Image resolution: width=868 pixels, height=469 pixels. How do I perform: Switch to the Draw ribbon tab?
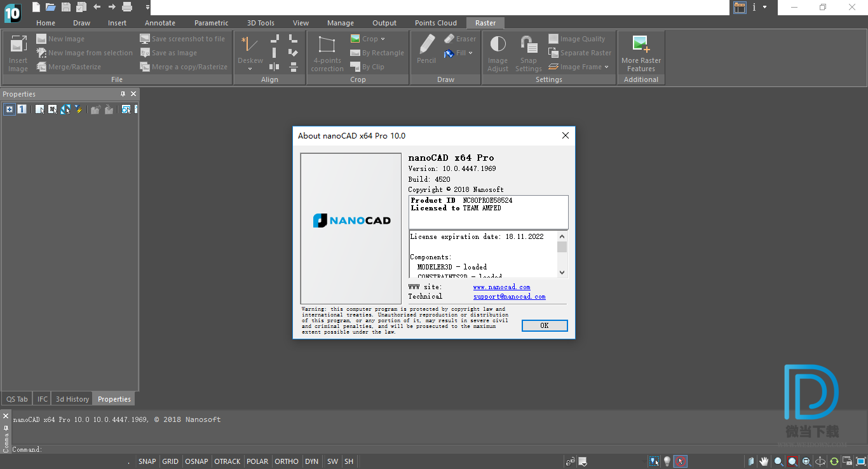(82, 23)
